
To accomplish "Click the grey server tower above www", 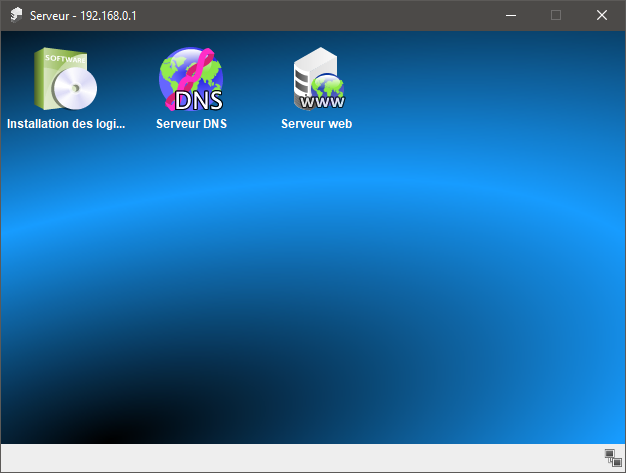I will (x=310, y=68).
